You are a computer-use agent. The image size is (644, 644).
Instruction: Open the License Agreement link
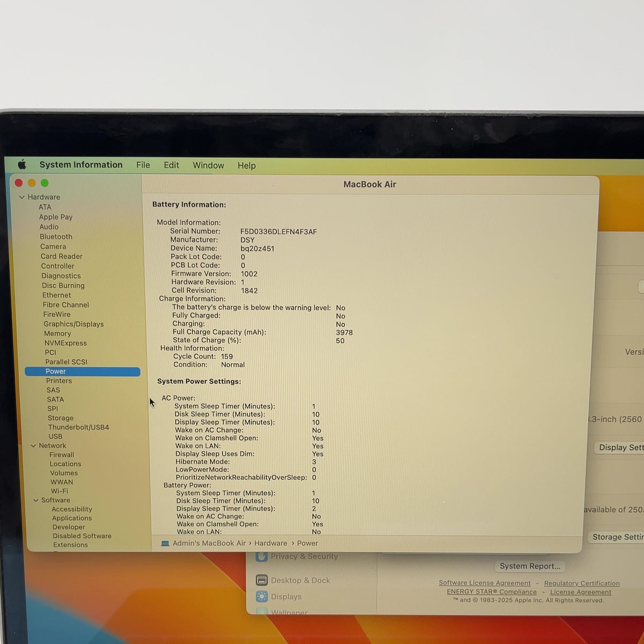click(581, 592)
